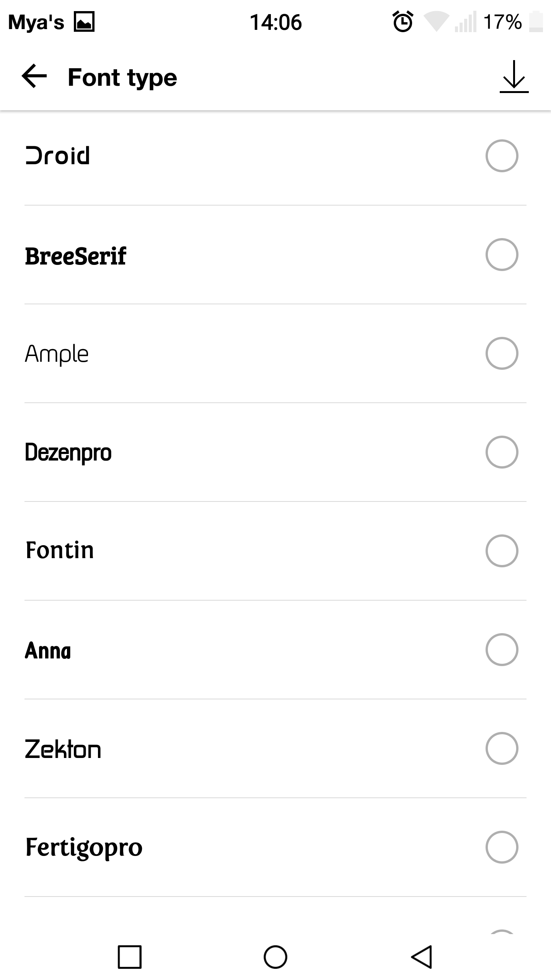The image size is (551, 980).
Task: Tap the back arrow icon
Action: point(34,76)
